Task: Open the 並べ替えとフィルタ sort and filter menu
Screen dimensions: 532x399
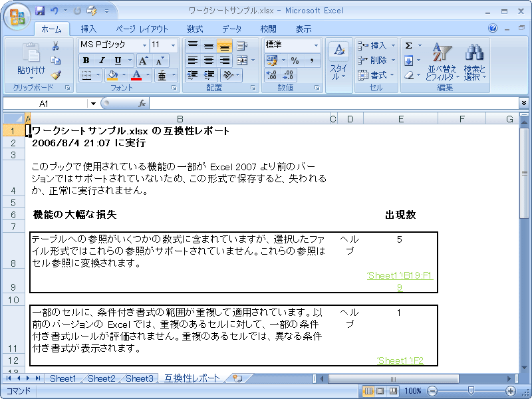Action: click(442, 63)
